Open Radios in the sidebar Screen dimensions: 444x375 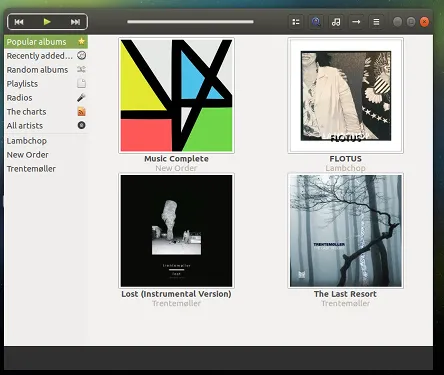click(46, 98)
